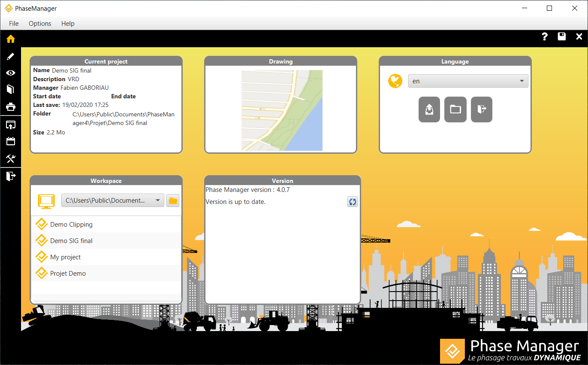This screenshot has width=588, height=365.
Task: Open the language dropdown showing en
Action: click(x=468, y=81)
